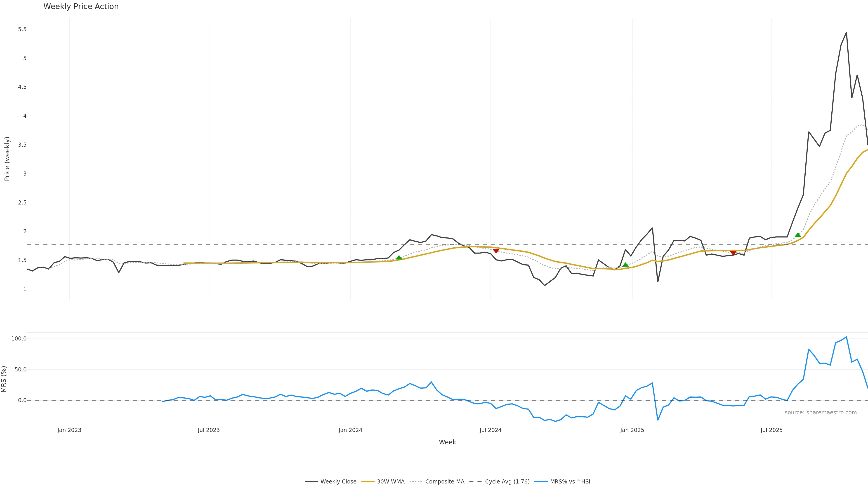Select the Price (weekly) y-axis title
The height and width of the screenshot is (488, 868).
7,159
